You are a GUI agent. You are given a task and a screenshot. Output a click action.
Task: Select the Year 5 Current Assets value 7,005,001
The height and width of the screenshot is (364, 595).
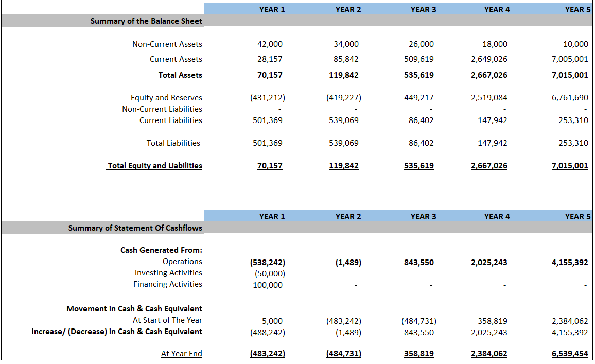click(570, 59)
